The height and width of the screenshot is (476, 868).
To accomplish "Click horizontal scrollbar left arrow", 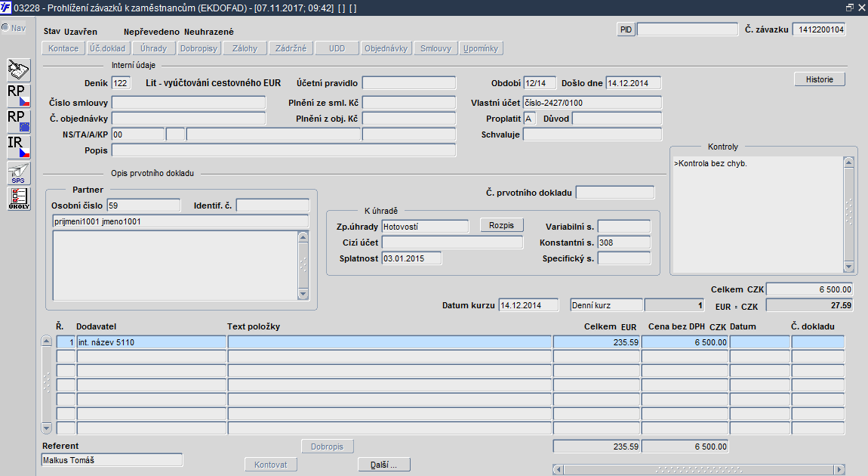I will [x=558, y=469].
